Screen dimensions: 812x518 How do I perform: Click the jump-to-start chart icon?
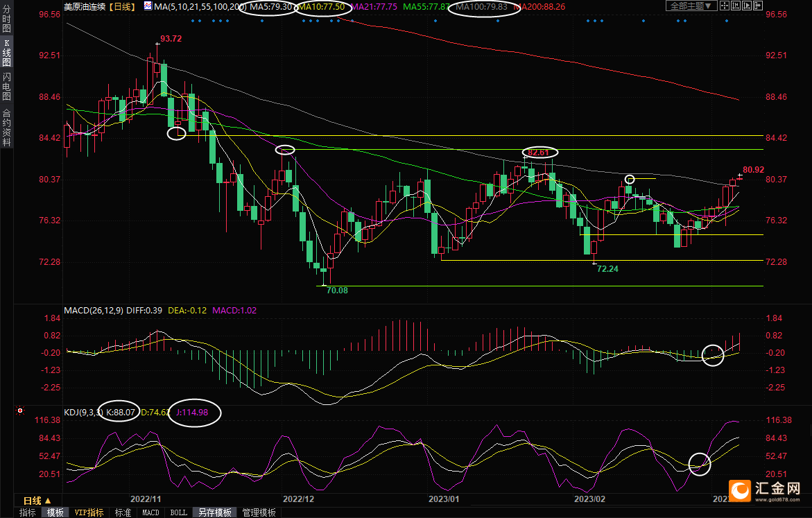click(735, 6)
